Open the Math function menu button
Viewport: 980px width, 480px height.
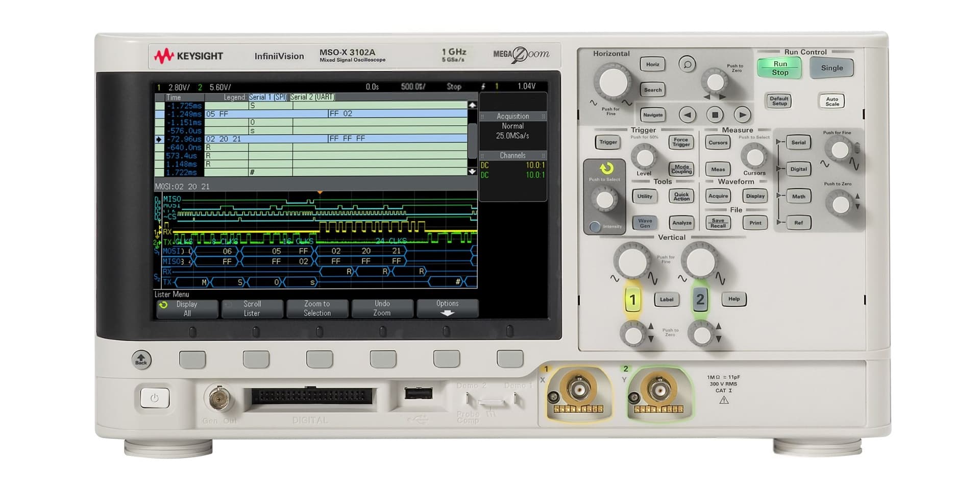[x=798, y=197]
